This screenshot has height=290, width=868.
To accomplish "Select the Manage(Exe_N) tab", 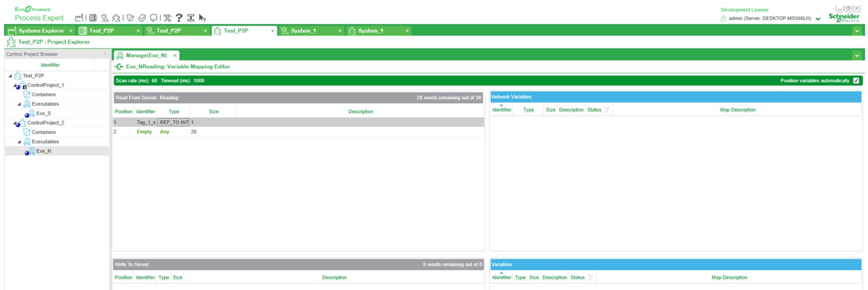I will click(x=146, y=55).
